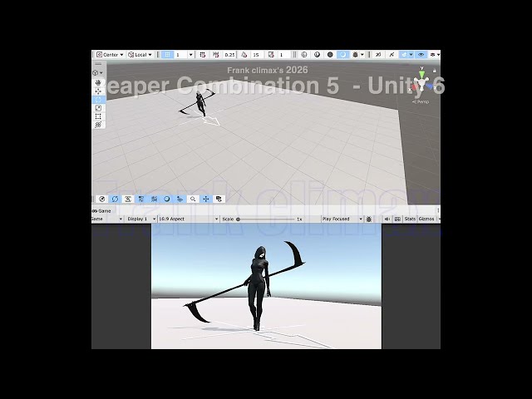Image resolution: width=532 pixels, height=399 pixels.
Task: Select the Transform tool
Action: click(x=98, y=125)
